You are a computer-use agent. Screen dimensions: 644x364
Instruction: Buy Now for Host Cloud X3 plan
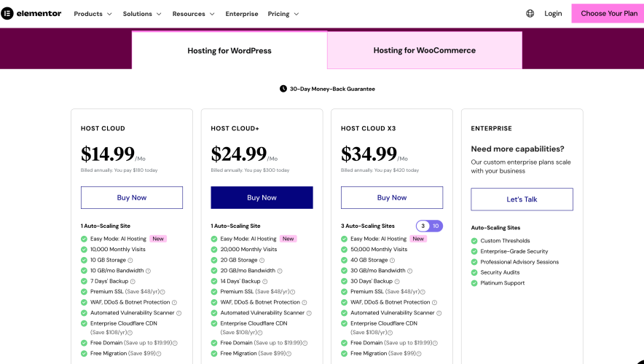tap(392, 198)
